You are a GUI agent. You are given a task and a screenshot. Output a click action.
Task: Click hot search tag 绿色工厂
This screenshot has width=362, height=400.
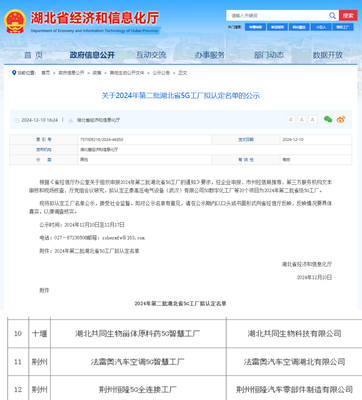343,27
